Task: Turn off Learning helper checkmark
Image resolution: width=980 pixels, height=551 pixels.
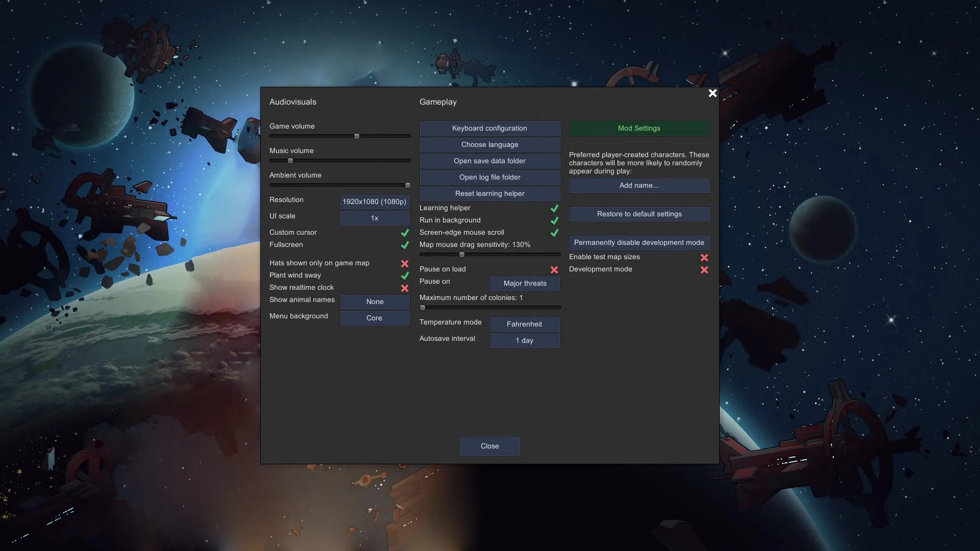Action: coord(554,208)
